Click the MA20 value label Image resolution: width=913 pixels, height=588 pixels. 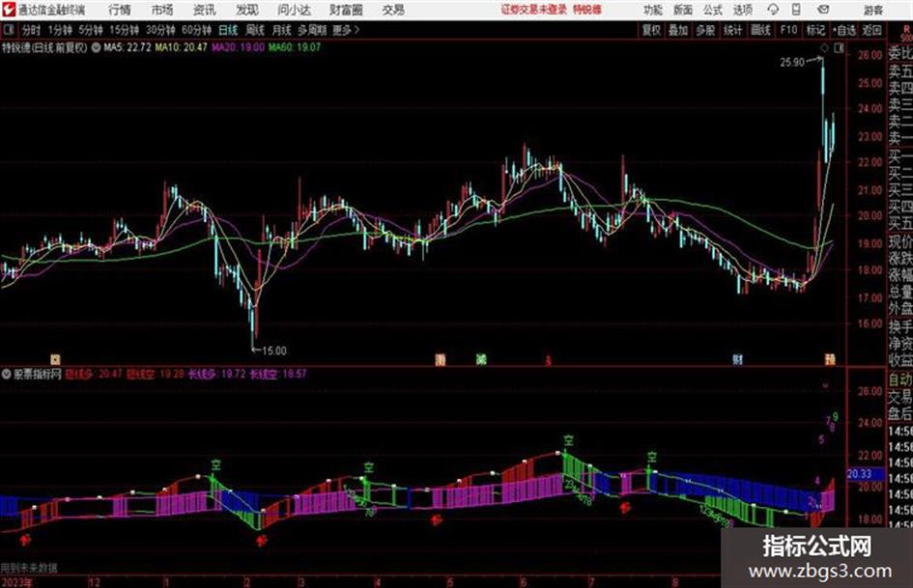click(x=238, y=47)
